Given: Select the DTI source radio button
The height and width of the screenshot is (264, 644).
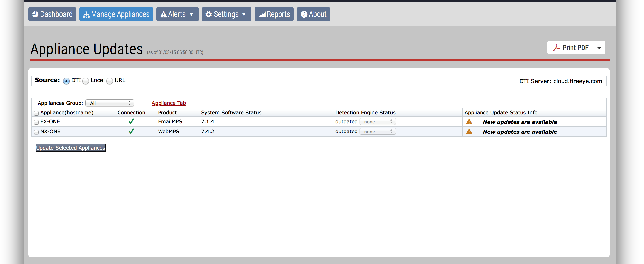Looking at the screenshot, I should tap(66, 81).
